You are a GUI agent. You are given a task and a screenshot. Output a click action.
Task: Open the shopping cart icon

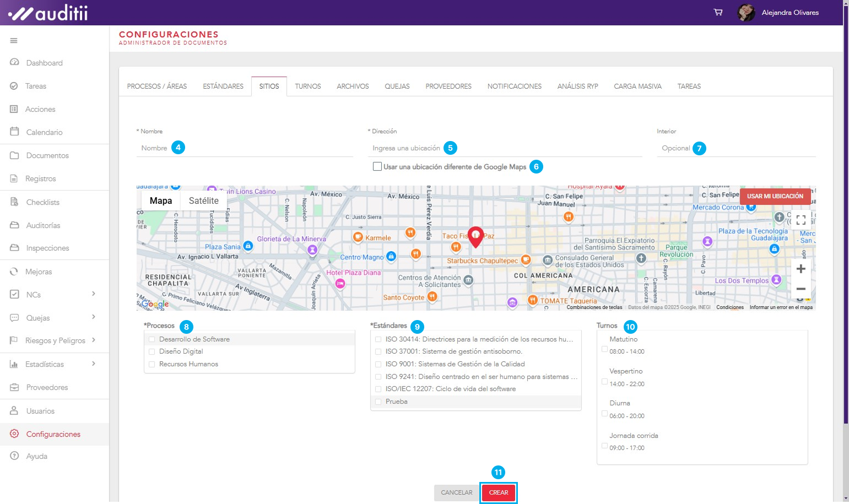[718, 12]
